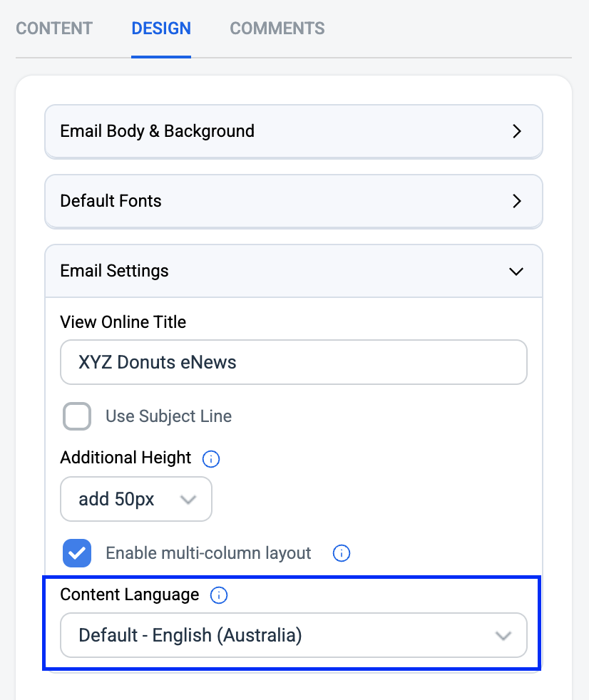
Task: Click chevron arrow on Email Body & Background
Action: tap(517, 131)
